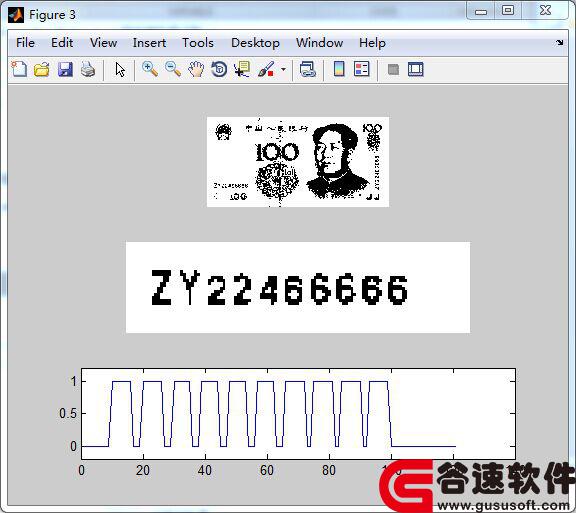576x513 pixels.
Task: Activate the Zoom Out magnifier tool
Action: (x=173, y=69)
